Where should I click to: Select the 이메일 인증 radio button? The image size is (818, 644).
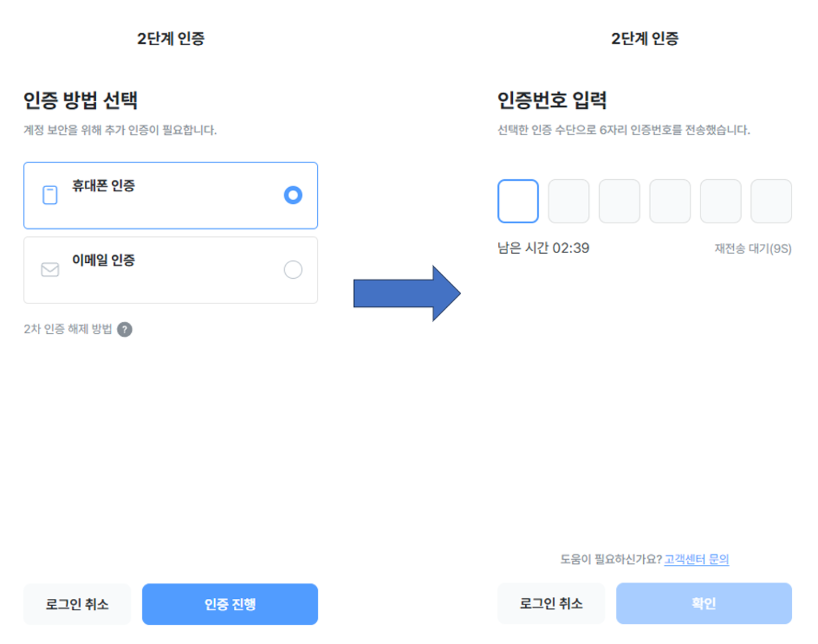click(x=293, y=270)
